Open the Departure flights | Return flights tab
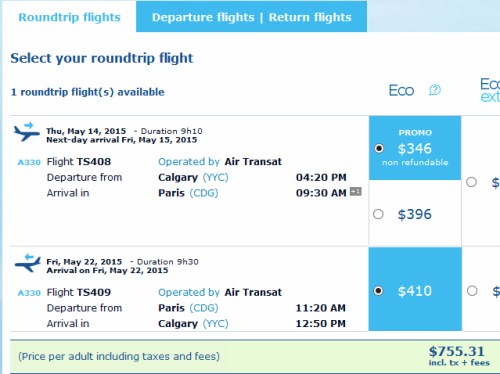This screenshot has height=374, width=500. coord(252,17)
